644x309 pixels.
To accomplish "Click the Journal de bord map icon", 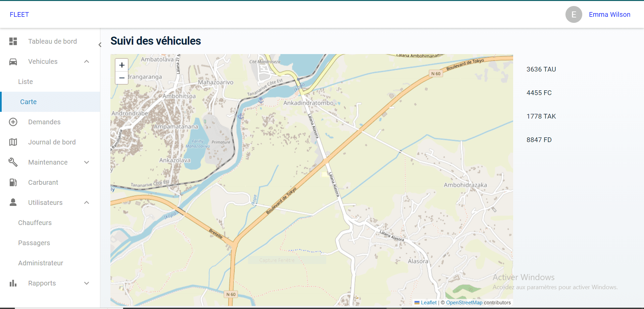I will pos(13,142).
